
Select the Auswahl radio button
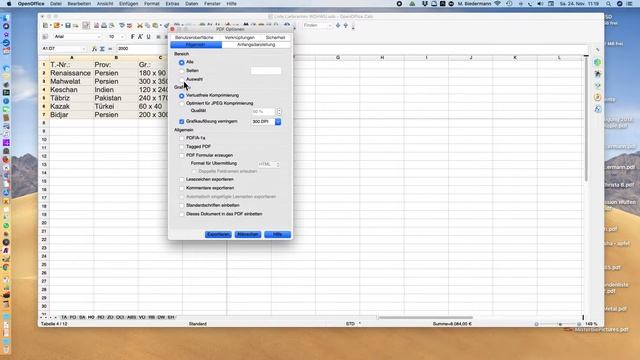pos(182,80)
